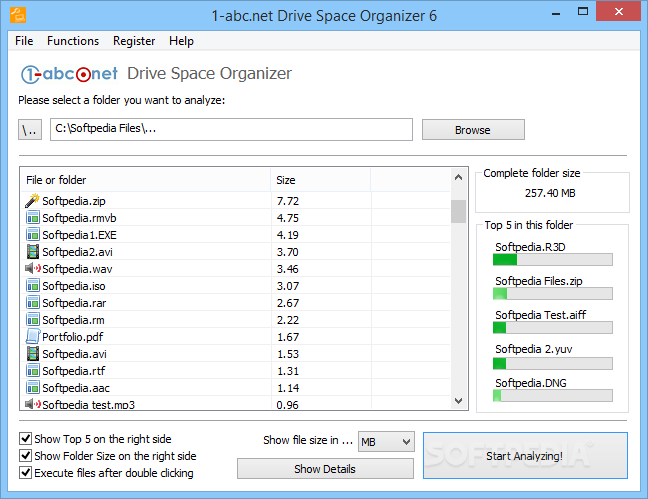Screen dimensions: 648x499
Task: Select the Portfolio.pdf file name
Action: (x=73, y=337)
